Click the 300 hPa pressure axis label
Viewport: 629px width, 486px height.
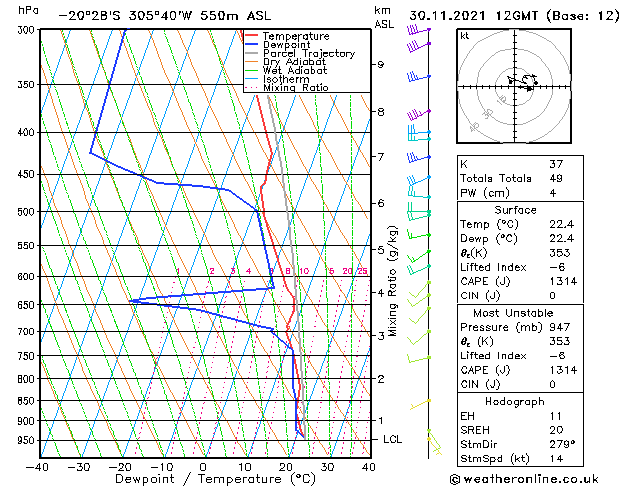(x=26, y=30)
